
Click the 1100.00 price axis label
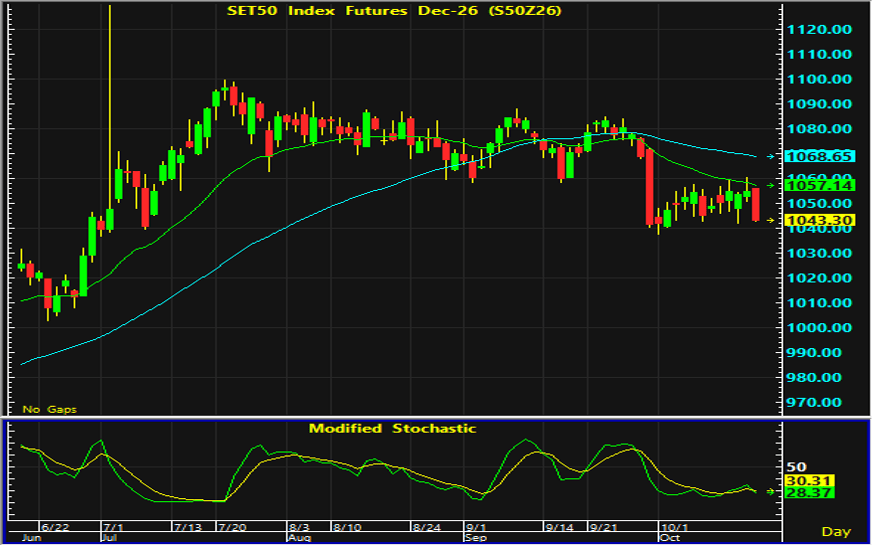819,79
